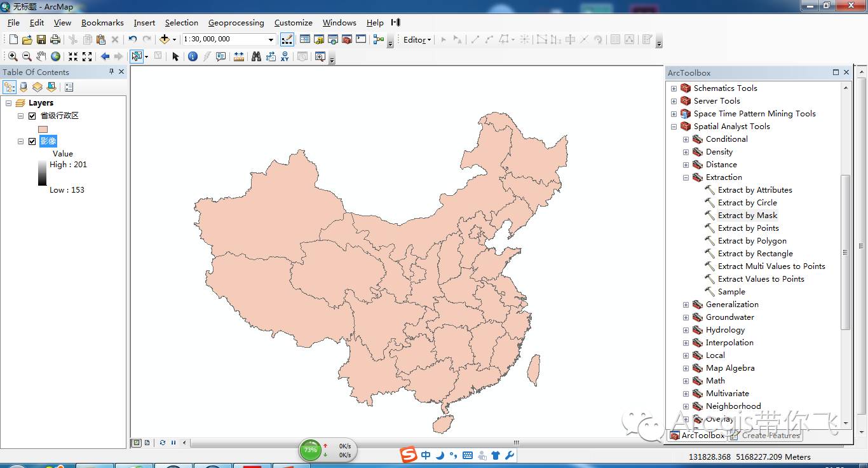Open the Find Route tool
The image size is (868, 468).
pyautogui.click(x=271, y=57)
